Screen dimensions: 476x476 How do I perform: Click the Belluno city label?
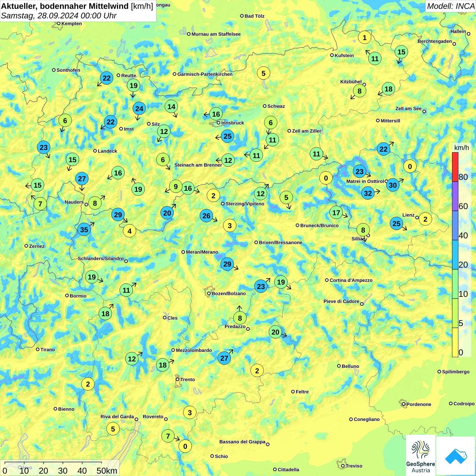point(350,366)
